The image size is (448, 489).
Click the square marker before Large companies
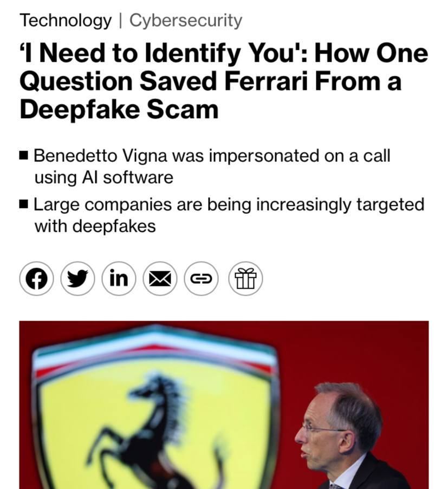tap(24, 204)
